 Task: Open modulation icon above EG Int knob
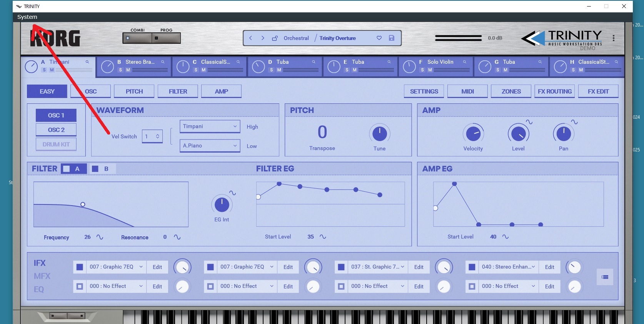click(x=233, y=193)
